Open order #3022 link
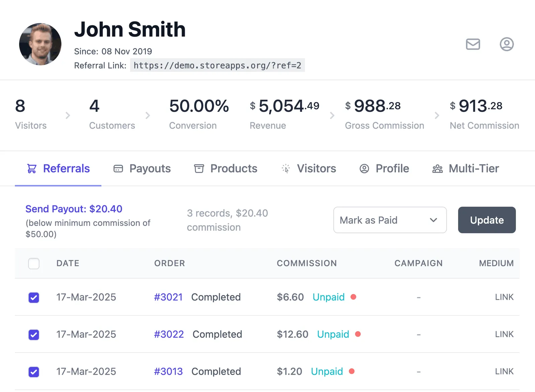 (169, 334)
